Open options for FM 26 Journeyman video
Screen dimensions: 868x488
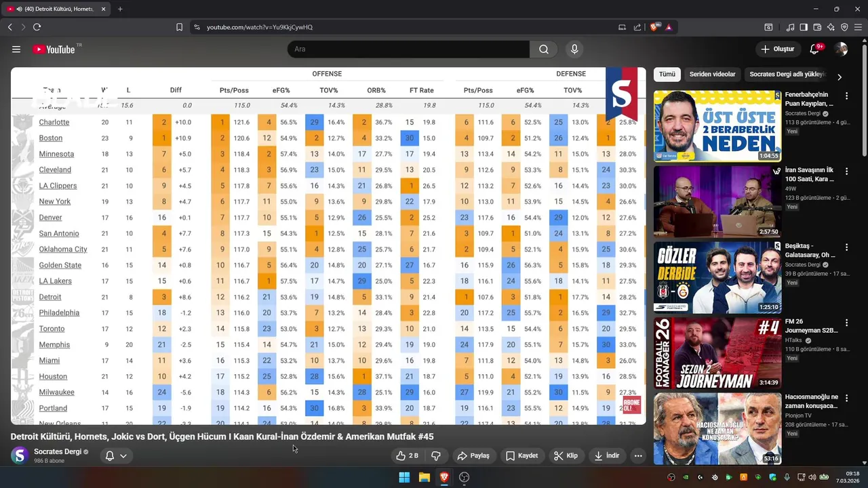tap(846, 323)
